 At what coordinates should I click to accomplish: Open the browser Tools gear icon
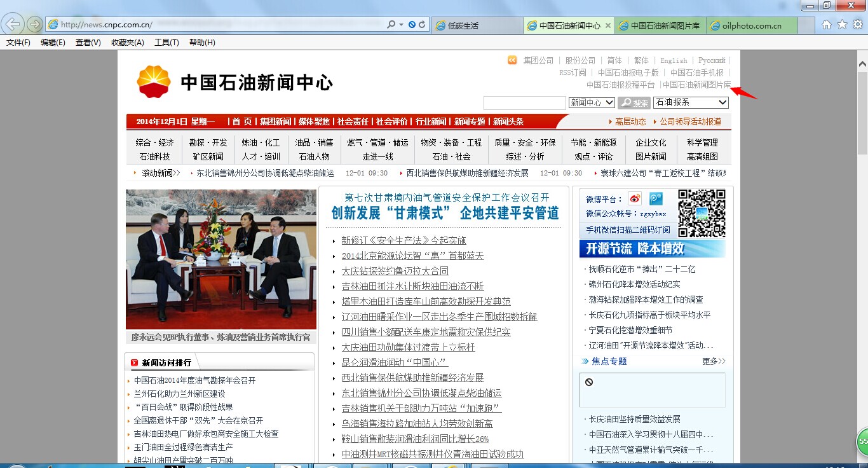858,25
